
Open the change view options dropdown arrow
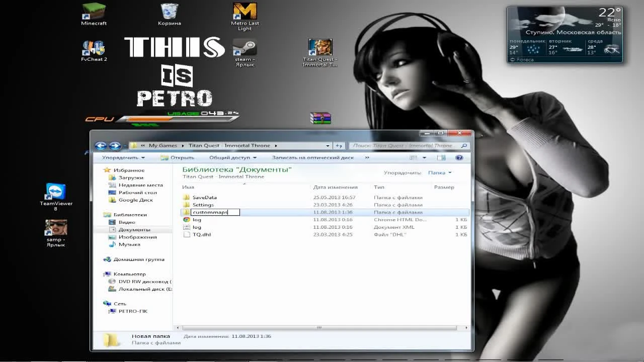424,158
